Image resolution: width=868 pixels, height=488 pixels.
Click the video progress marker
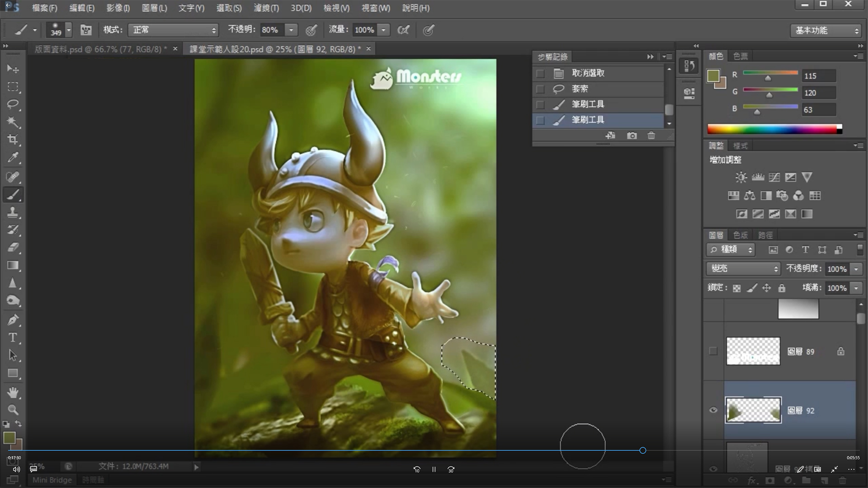click(643, 450)
